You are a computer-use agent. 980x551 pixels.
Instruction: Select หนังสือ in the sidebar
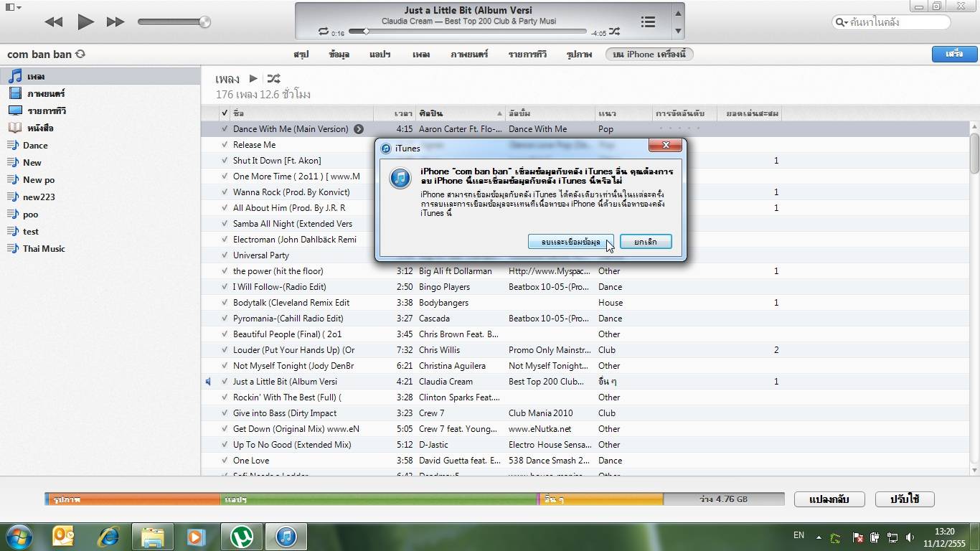pos(100,128)
